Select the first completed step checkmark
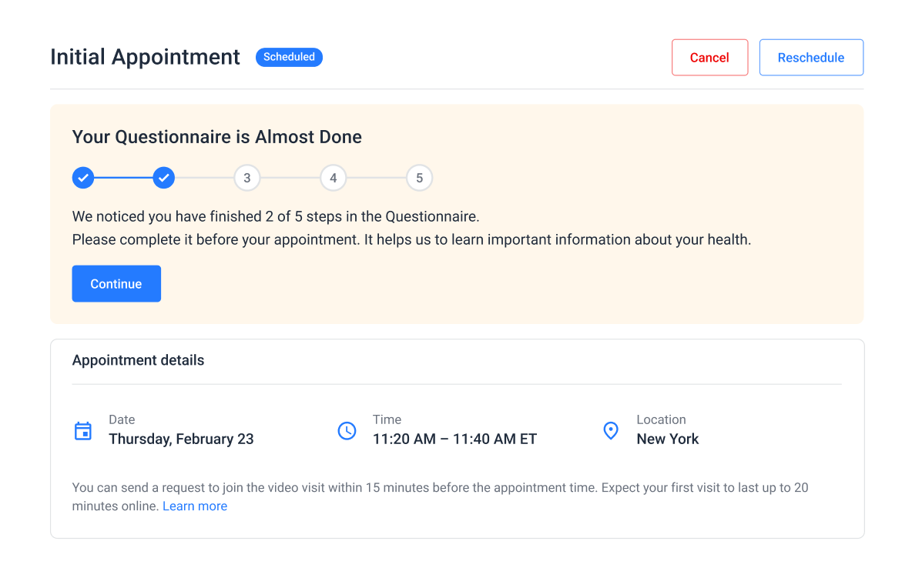Screen dimensions: 912x588 pyautogui.click(x=83, y=178)
